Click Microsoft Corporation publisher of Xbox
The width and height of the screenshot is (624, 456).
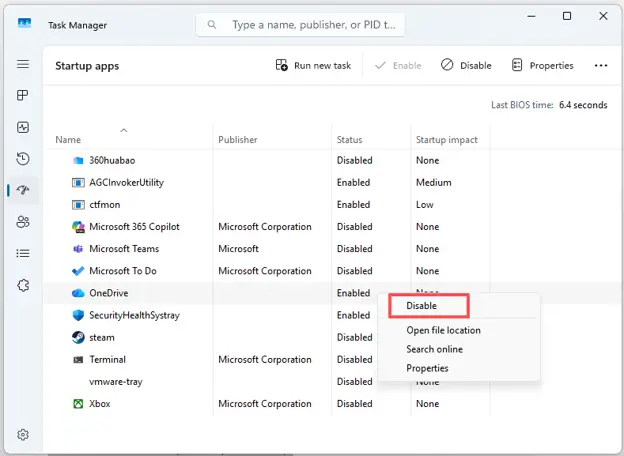(x=265, y=404)
